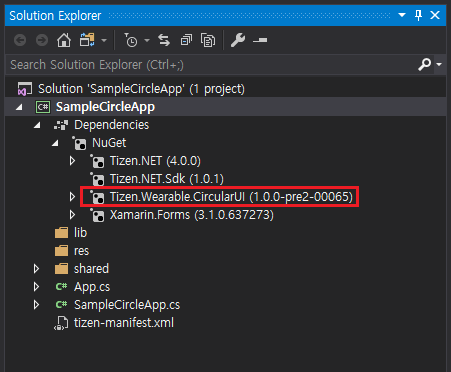The height and width of the screenshot is (372, 451).
Task: Toggle auto hide pin icon
Action: [418, 15]
